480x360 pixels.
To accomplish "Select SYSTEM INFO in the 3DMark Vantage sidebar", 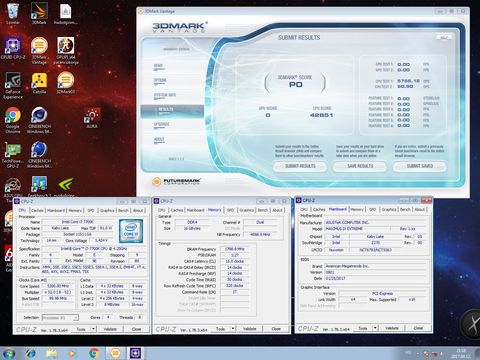I will click(165, 96).
